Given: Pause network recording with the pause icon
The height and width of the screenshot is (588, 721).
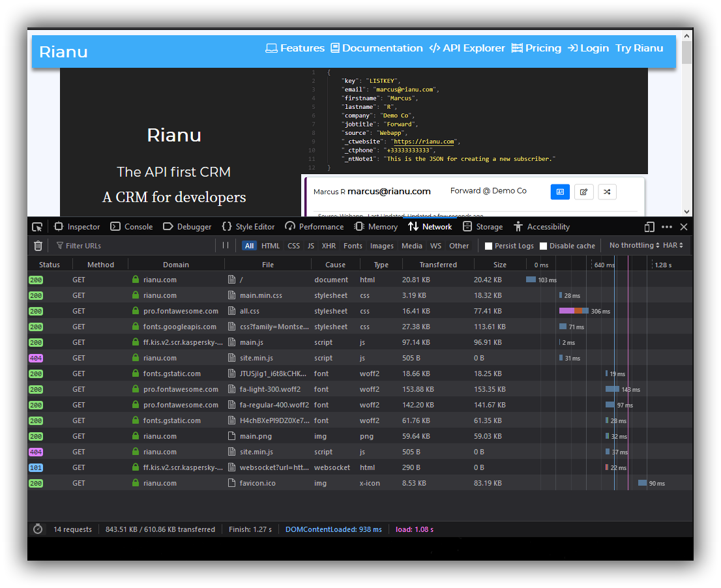Looking at the screenshot, I should coord(226,246).
